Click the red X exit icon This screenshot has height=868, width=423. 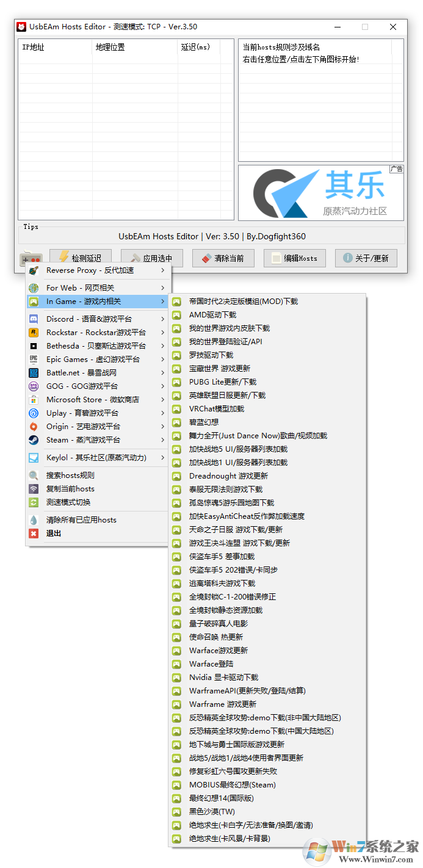pyautogui.click(x=34, y=533)
